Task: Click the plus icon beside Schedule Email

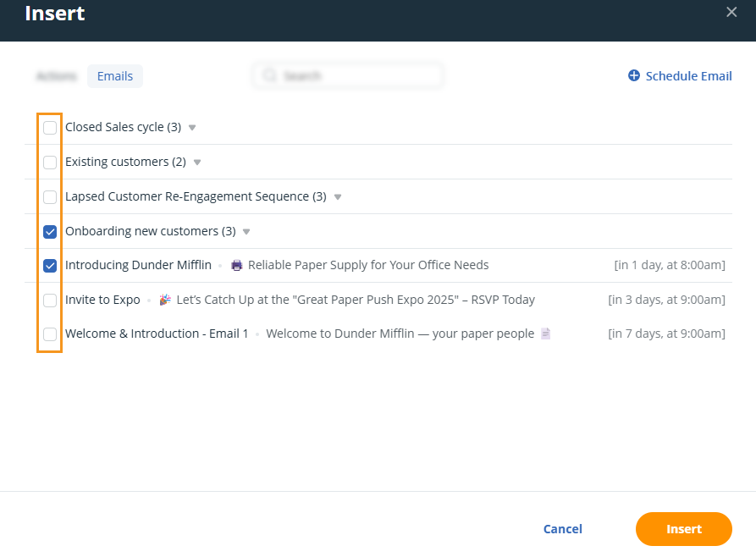Action: (x=633, y=75)
